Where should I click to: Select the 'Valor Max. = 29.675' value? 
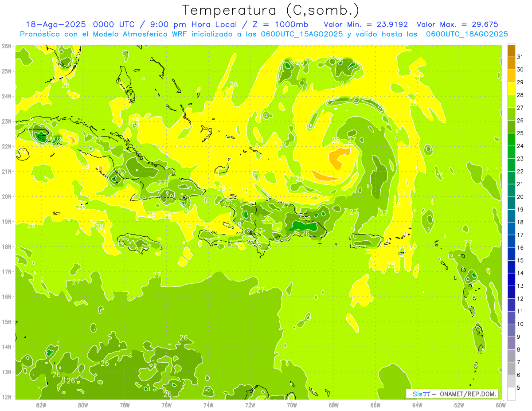458,24
